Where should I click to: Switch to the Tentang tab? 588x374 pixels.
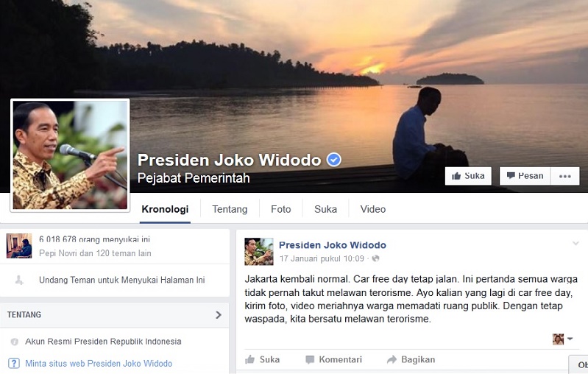pyautogui.click(x=230, y=209)
